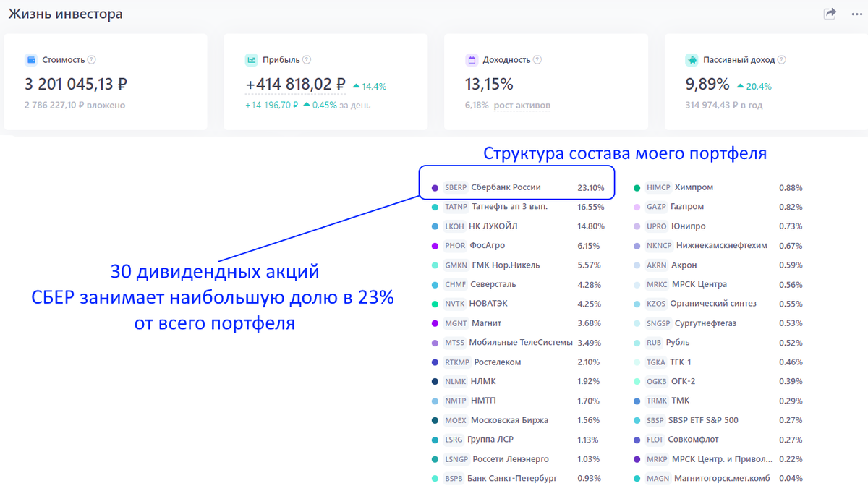Screen dimensions: 868x491
Task: Select Акрон row
Action: pos(718,265)
